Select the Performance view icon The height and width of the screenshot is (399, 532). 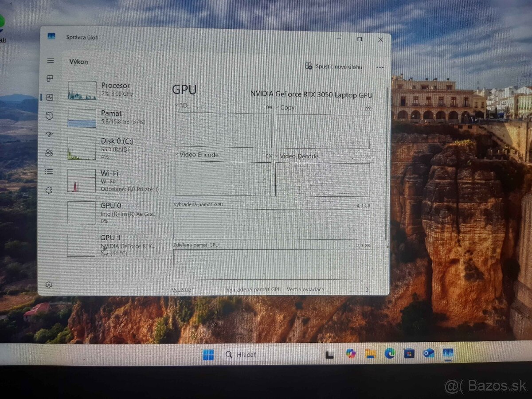coord(50,97)
